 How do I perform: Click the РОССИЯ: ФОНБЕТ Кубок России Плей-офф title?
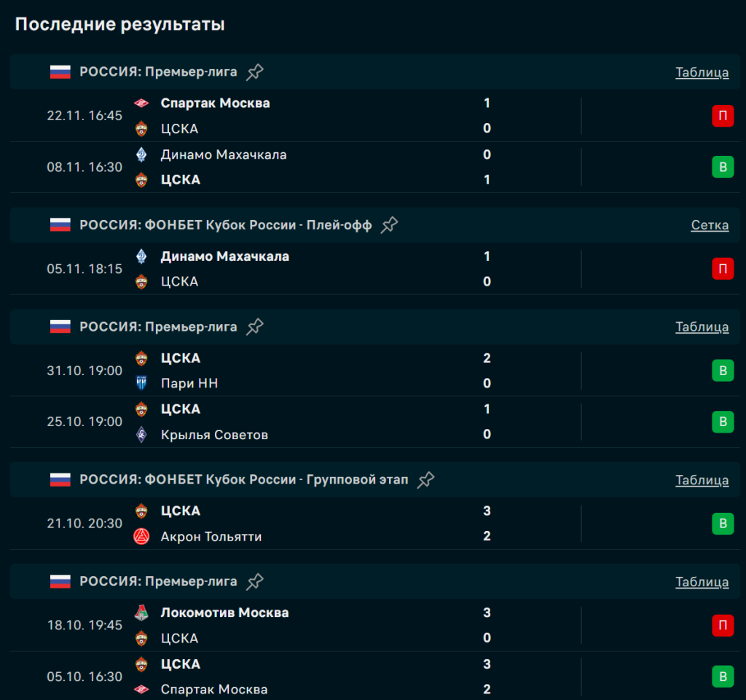[226, 225]
